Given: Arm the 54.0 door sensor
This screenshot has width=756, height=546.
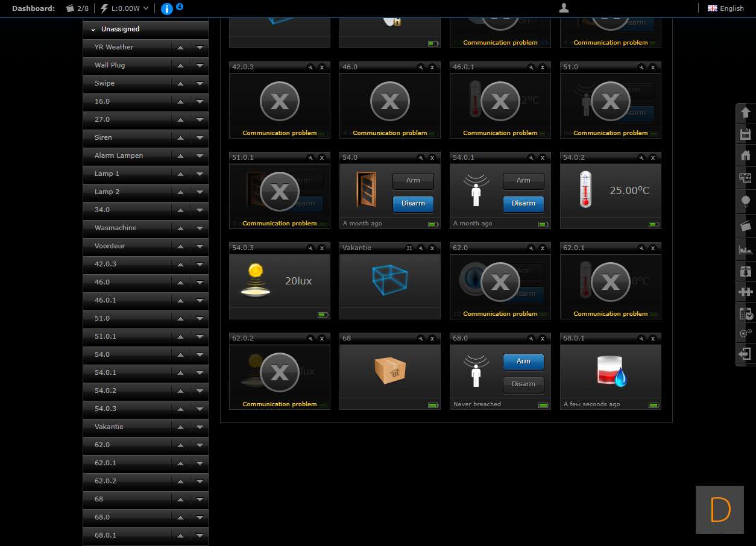Looking at the screenshot, I should (413, 180).
